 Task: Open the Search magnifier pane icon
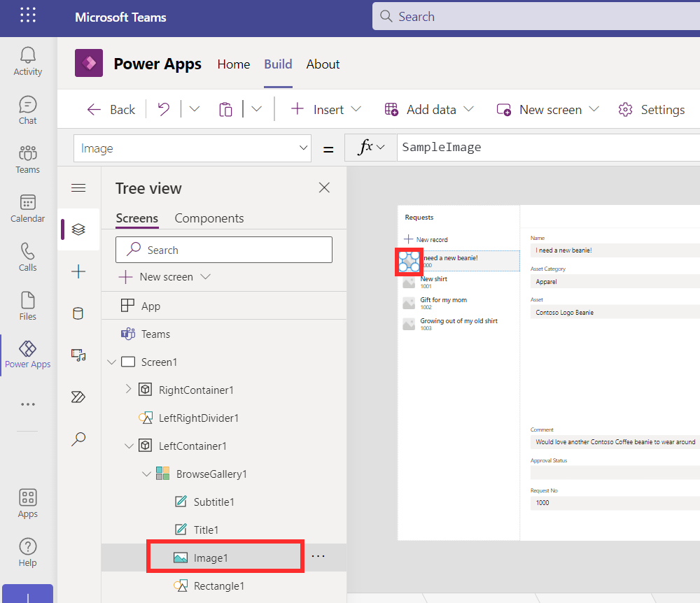click(x=78, y=439)
